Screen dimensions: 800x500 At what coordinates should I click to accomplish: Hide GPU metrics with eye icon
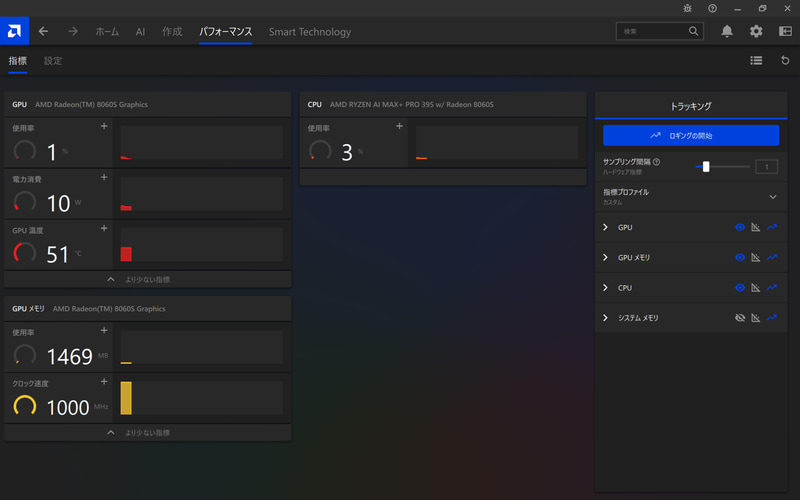pyautogui.click(x=740, y=227)
